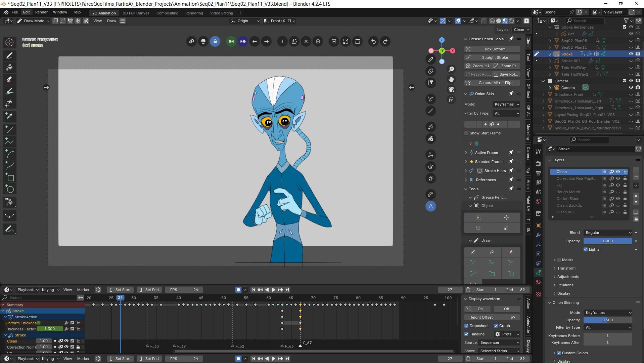The image size is (644, 363).
Task: Open the Modifiers wrench properties tab
Action: [x=538, y=235]
